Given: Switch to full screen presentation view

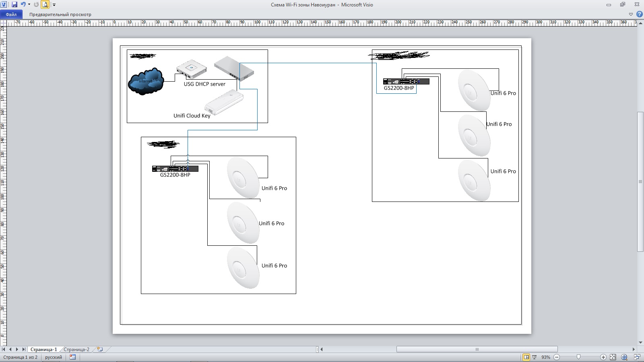Looking at the screenshot, I should 535,357.
